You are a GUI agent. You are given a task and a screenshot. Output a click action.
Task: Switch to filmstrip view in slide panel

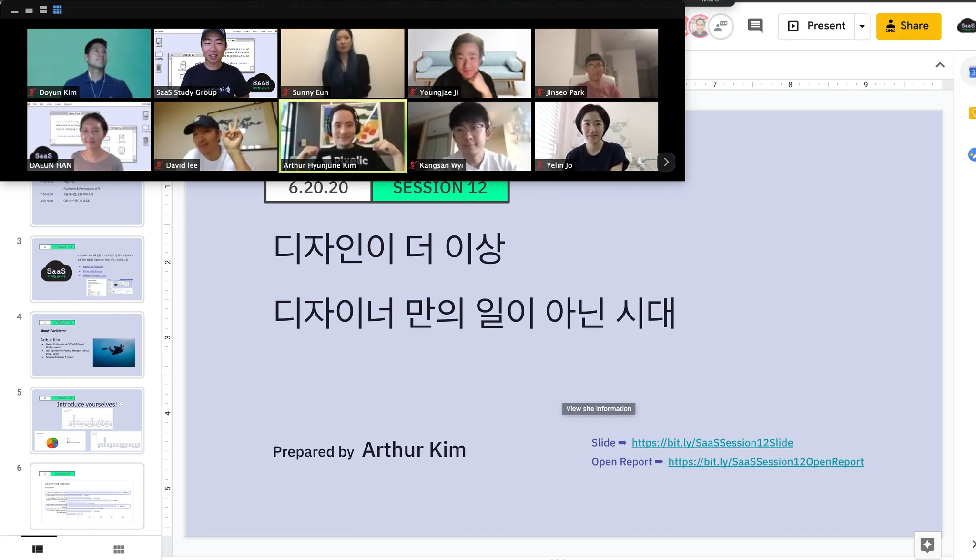point(38,549)
